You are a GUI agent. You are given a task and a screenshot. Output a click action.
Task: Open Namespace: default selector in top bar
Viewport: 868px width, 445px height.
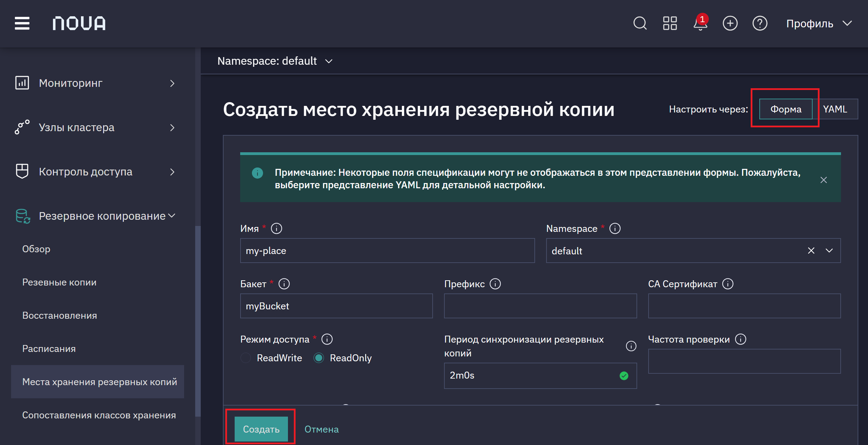coord(275,61)
